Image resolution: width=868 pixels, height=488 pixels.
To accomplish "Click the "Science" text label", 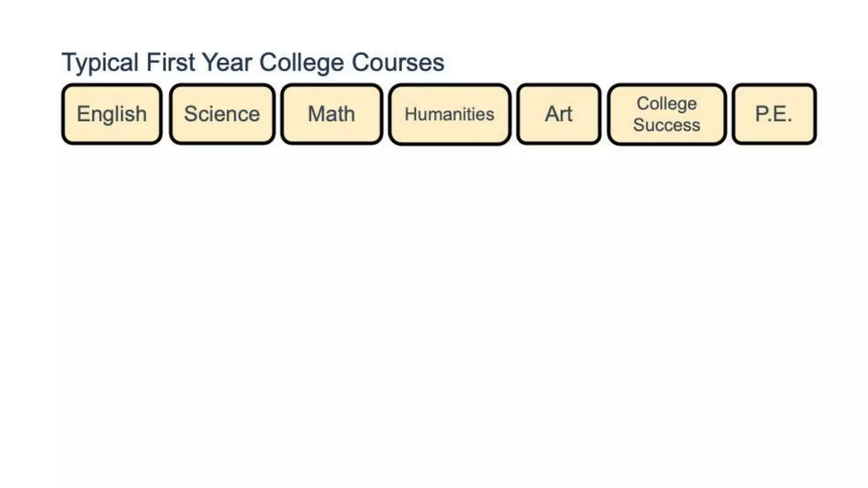I will (x=222, y=114).
